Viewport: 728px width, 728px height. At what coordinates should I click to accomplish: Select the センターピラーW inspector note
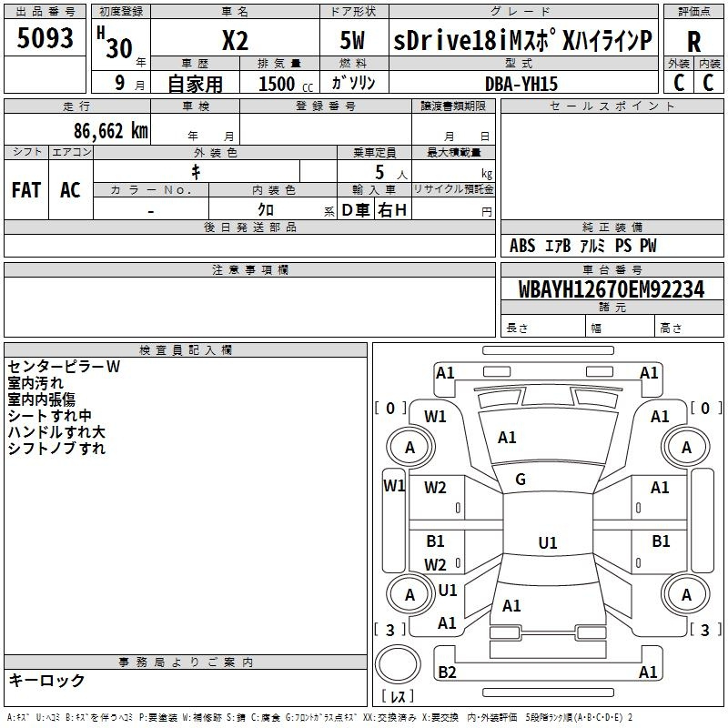(64, 368)
